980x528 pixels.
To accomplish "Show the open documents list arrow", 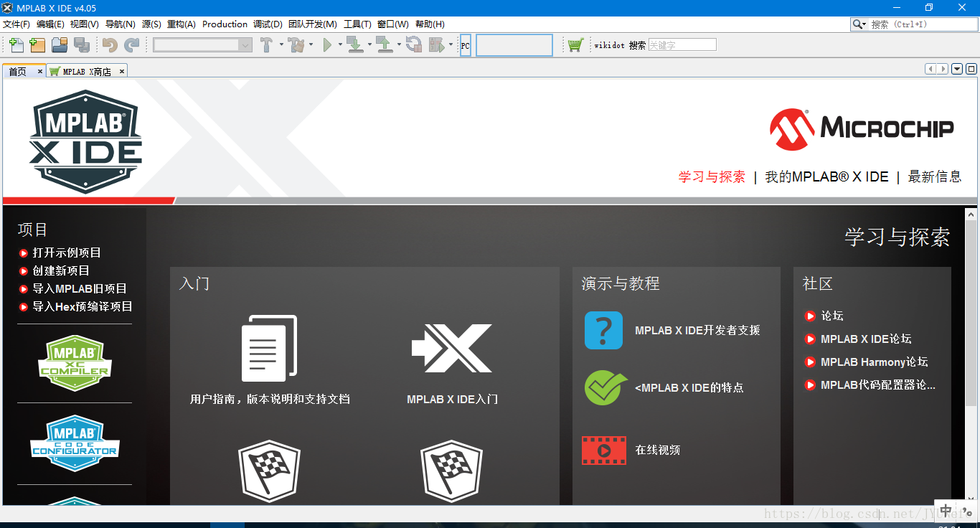I will pyautogui.click(x=957, y=69).
